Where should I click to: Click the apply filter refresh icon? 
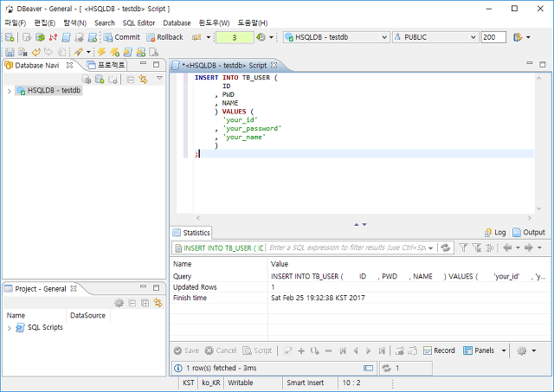(445, 247)
